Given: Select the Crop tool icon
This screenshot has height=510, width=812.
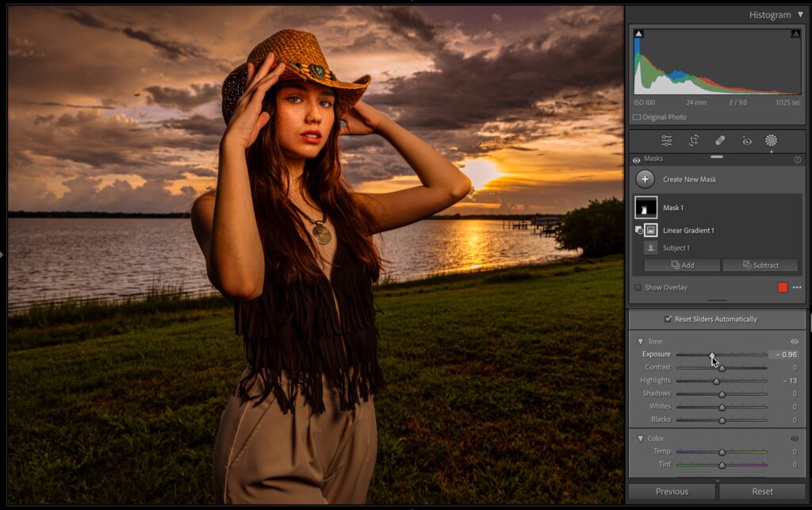Looking at the screenshot, I should tap(693, 140).
